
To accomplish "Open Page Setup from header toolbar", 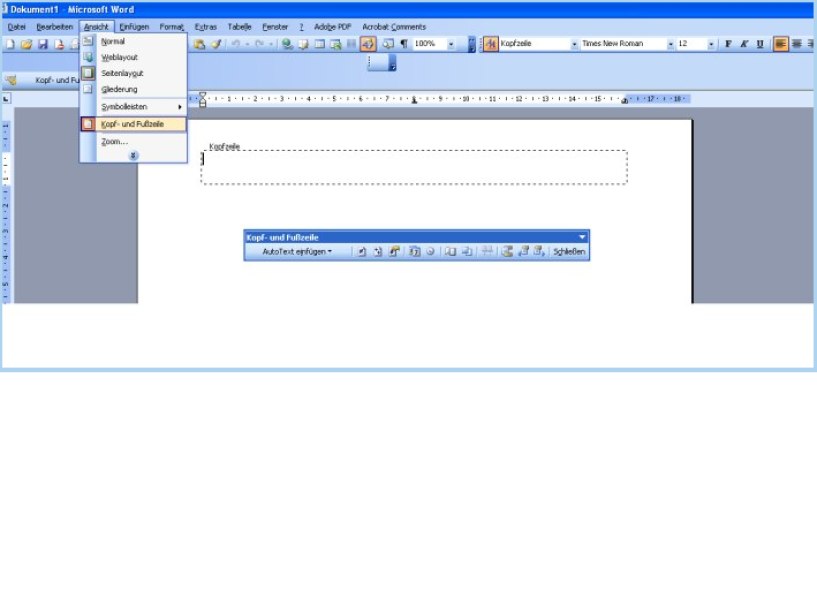I will (x=450, y=252).
